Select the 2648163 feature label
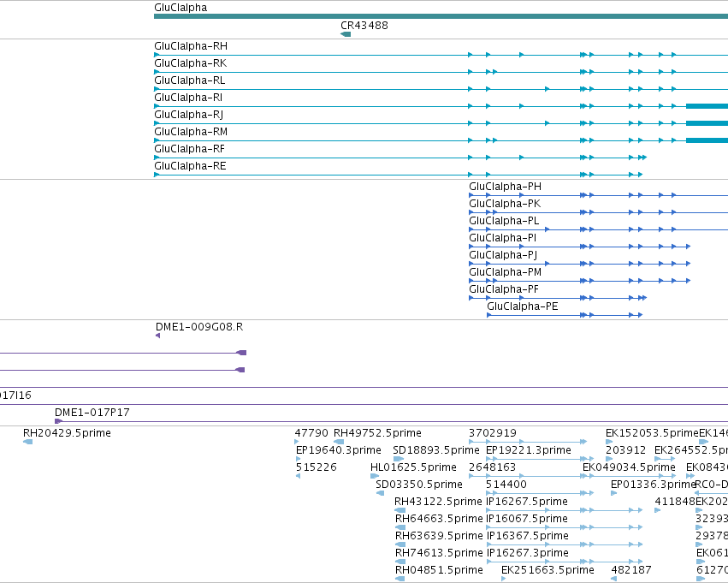 tap(493, 467)
